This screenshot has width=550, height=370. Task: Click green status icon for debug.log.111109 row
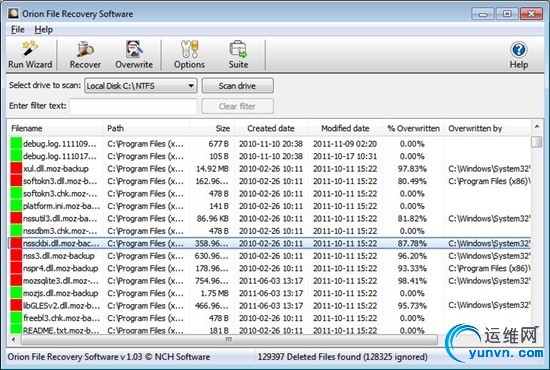coord(16,144)
